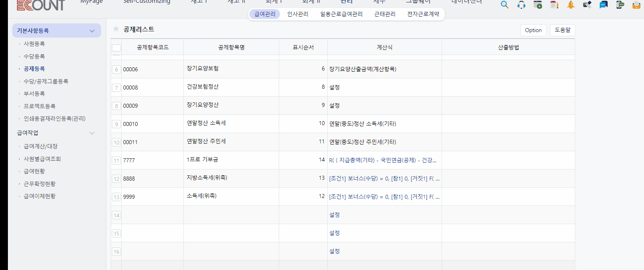
Task: Click the Option button
Action: pos(533,30)
